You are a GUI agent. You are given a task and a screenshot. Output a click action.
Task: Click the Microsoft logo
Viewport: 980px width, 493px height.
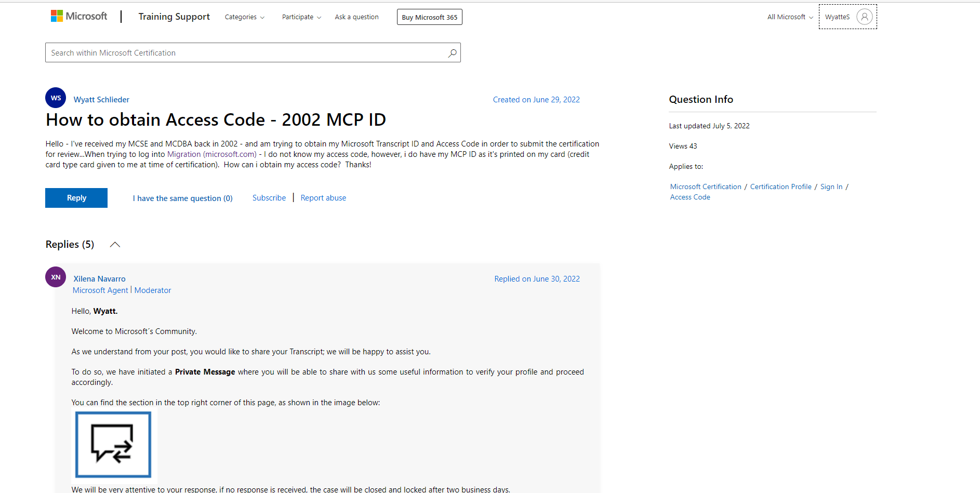pos(79,17)
